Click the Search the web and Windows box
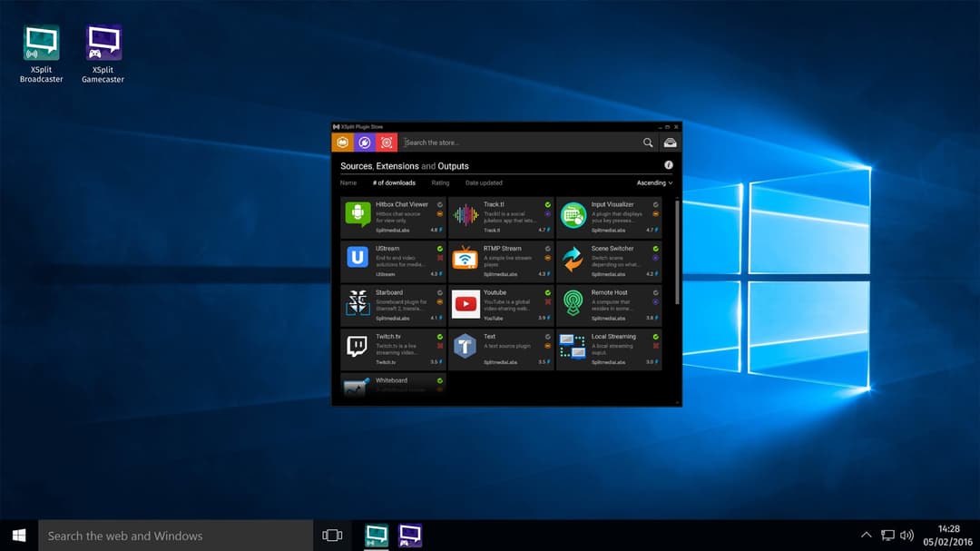This screenshot has height=551, width=980. pyautogui.click(x=176, y=536)
